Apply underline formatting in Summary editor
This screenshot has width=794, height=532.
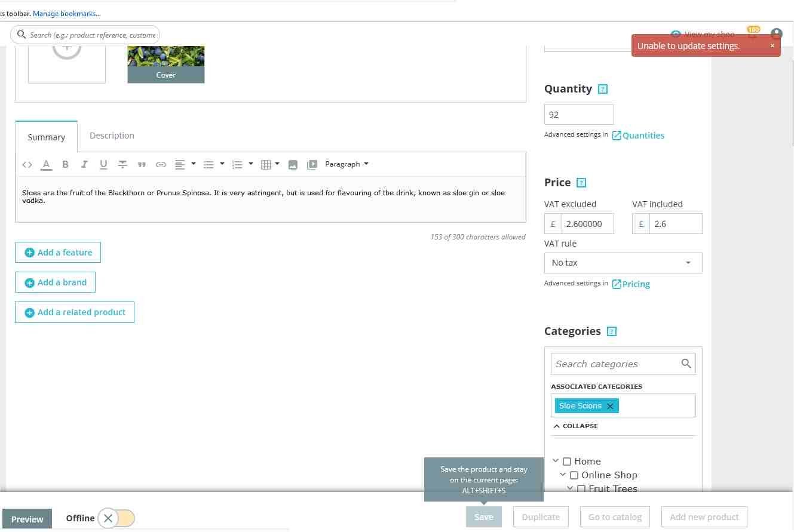(103, 165)
